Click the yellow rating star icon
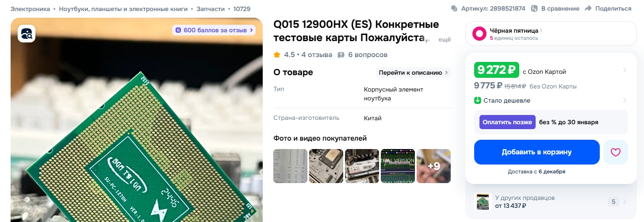This screenshot has height=222, width=644. 277,55
